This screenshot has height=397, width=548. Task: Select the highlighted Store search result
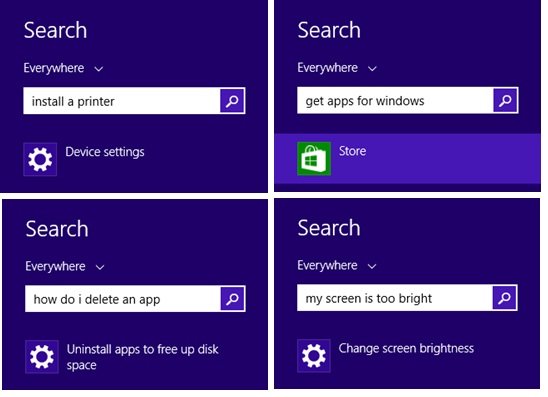408,159
